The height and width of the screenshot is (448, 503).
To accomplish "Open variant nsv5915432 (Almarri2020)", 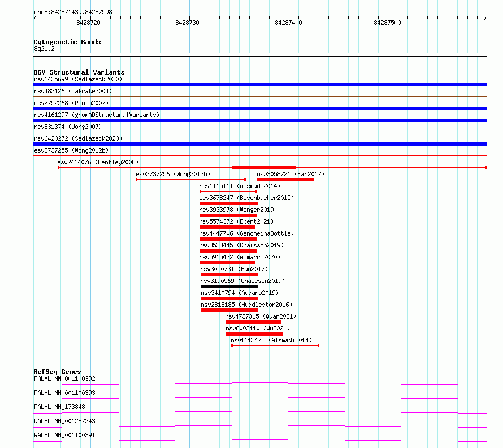I will [240, 257].
